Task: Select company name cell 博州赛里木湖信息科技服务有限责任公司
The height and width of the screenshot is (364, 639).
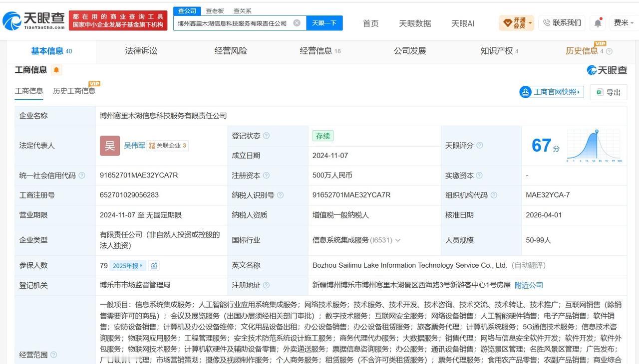Action: 163,116
